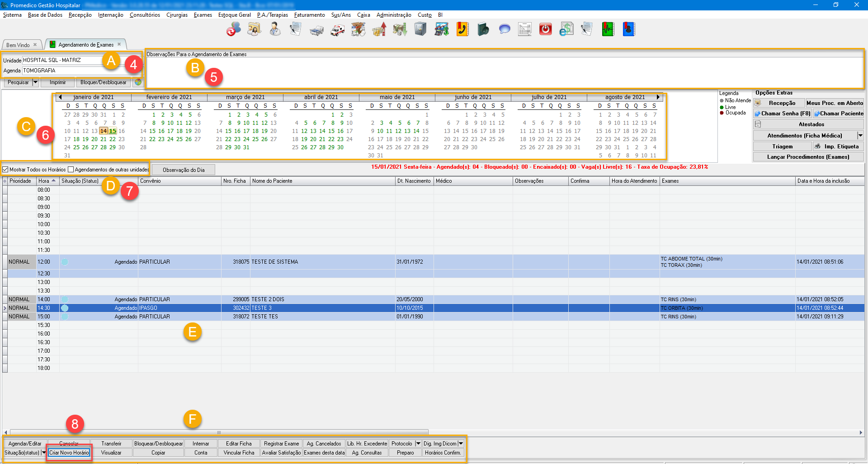
Task: Enable Agendamentos de outras unidades checkbox
Action: click(71, 170)
